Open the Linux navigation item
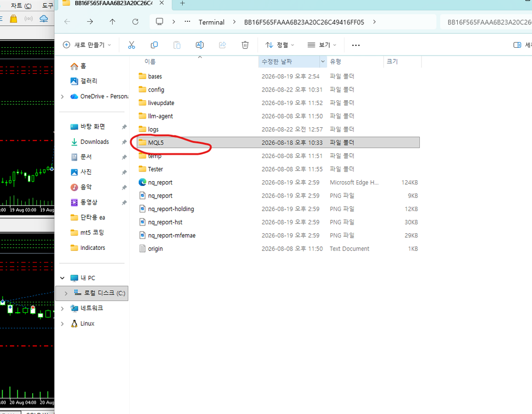Viewport: 532px width, 414px height. (x=83, y=324)
